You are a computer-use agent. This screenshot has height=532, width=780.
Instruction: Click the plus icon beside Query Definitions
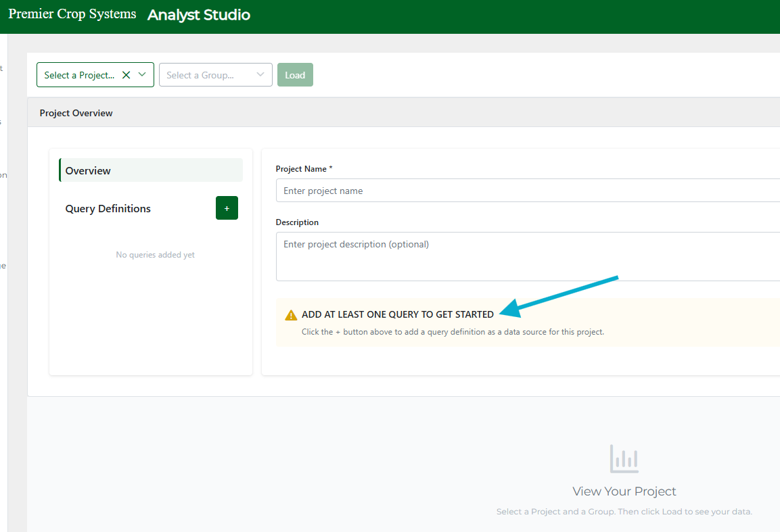(227, 208)
